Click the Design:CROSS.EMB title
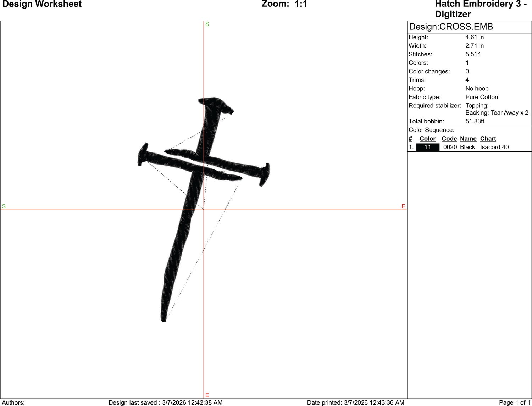532x406 pixels. tap(451, 27)
